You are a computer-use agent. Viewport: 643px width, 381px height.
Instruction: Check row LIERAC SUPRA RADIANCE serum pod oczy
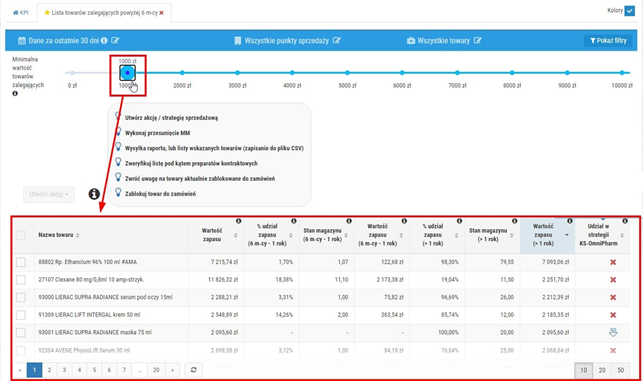[x=21, y=297]
